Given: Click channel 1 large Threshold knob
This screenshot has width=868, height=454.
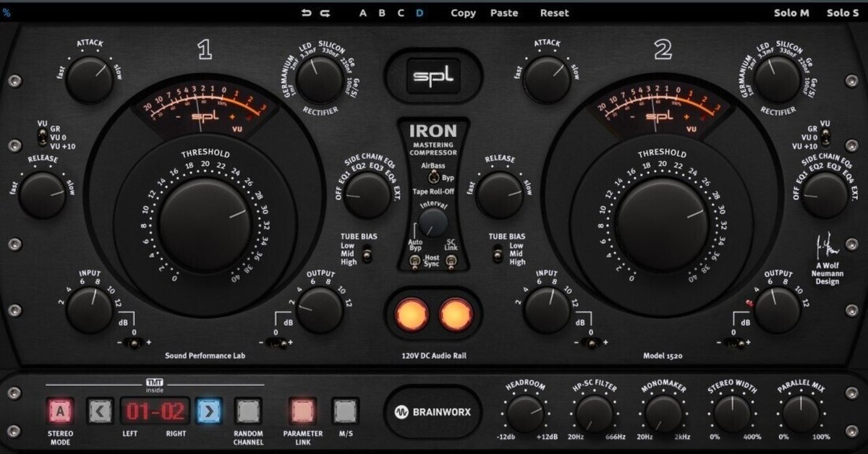Looking at the screenshot, I should pyautogui.click(x=205, y=225).
